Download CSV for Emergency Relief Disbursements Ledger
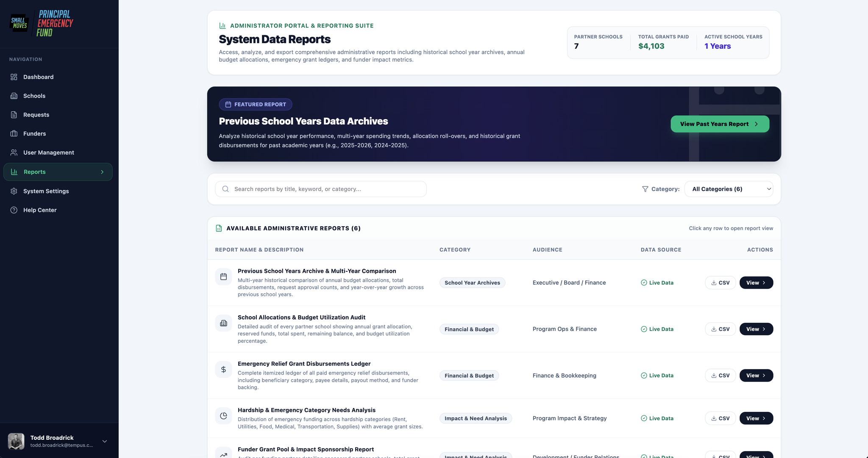 pos(720,375)
